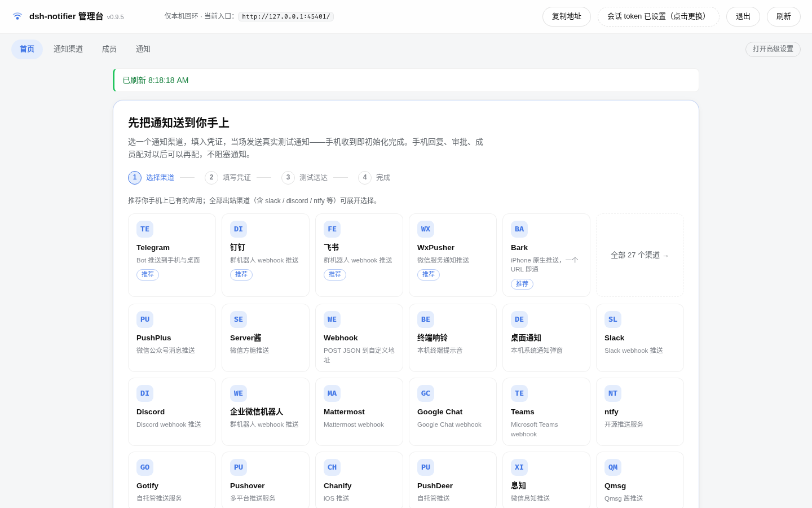Viewport: 812px width, 508px height.
Task: Go to step 3 测试送达
Action: (304, 178)
